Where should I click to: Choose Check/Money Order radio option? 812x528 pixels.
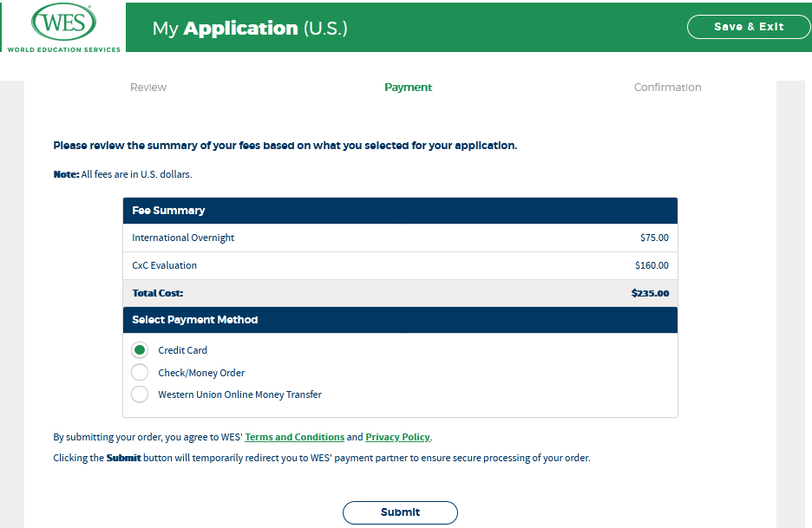click(x=140, y=373)
